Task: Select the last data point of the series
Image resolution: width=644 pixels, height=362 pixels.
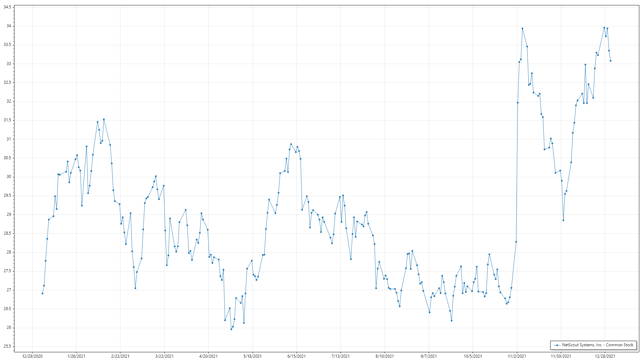Action: click(x=610, y=61)
